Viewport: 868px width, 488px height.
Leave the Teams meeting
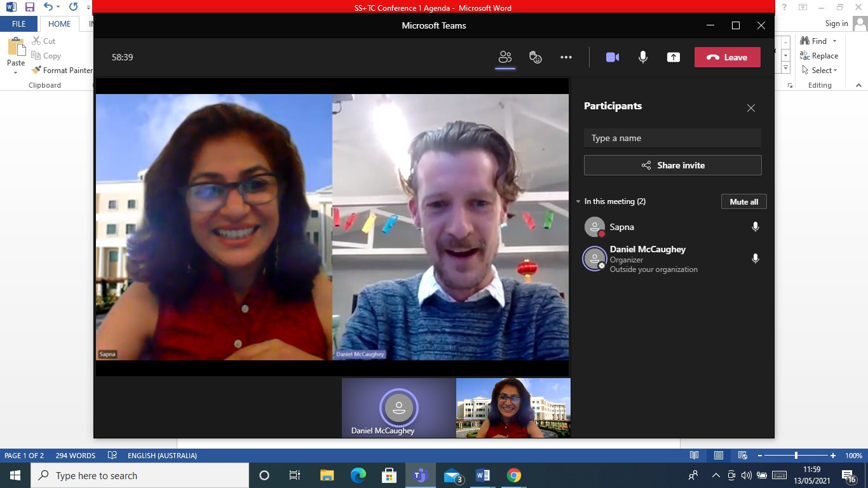(728, 57)
